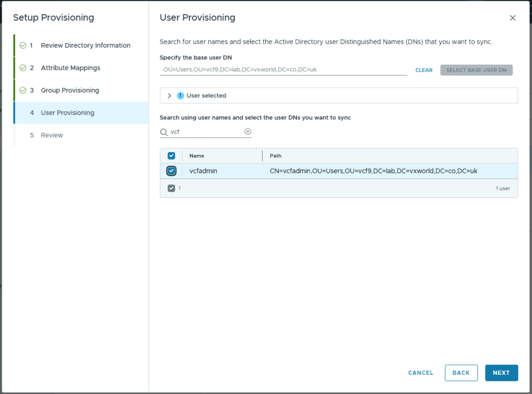Click the BACK button
The width and height of the screenshot is (532, 394).
click(x=461, y=373)
